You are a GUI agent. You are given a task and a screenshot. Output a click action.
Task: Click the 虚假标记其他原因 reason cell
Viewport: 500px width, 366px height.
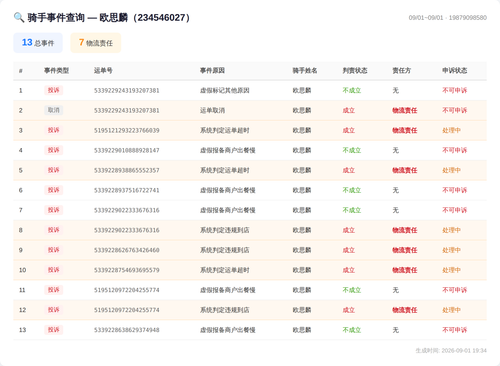(x=225, y=90)
